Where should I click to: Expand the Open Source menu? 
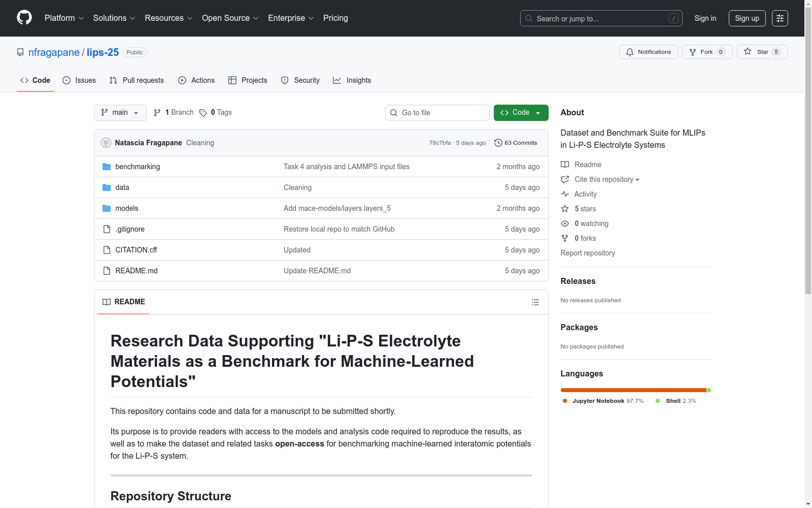coord(230,18)
